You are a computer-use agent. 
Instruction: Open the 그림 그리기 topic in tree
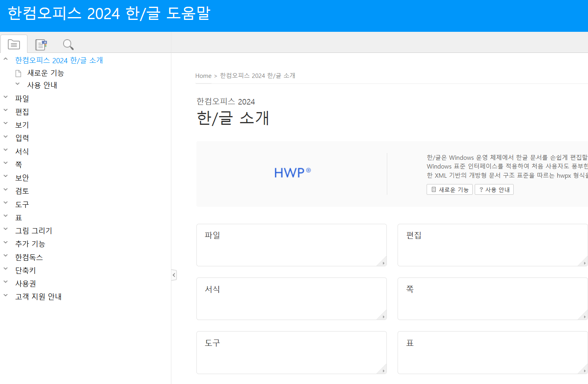(x=34, y=231)
